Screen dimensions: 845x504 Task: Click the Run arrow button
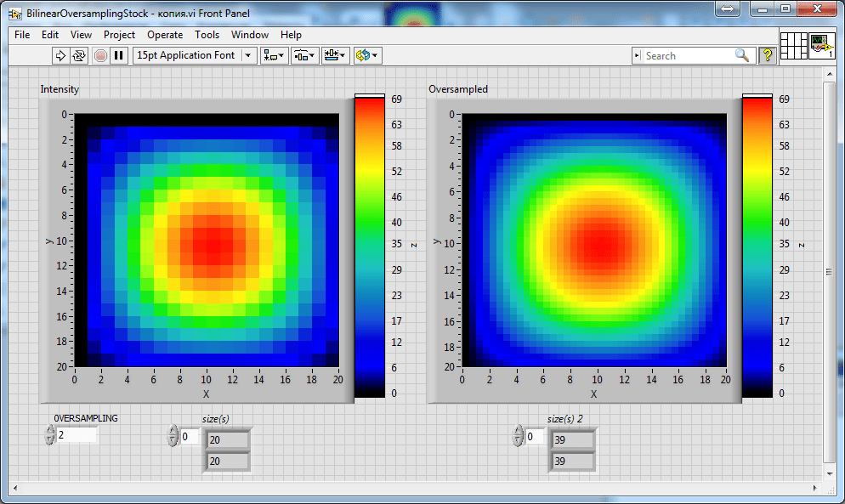tap(60, 55)
